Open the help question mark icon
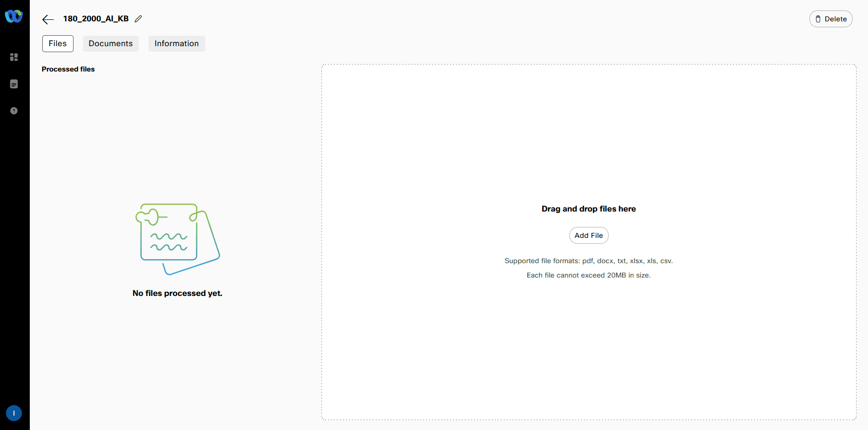The image size is (868, 430). [x=14, y=111]
